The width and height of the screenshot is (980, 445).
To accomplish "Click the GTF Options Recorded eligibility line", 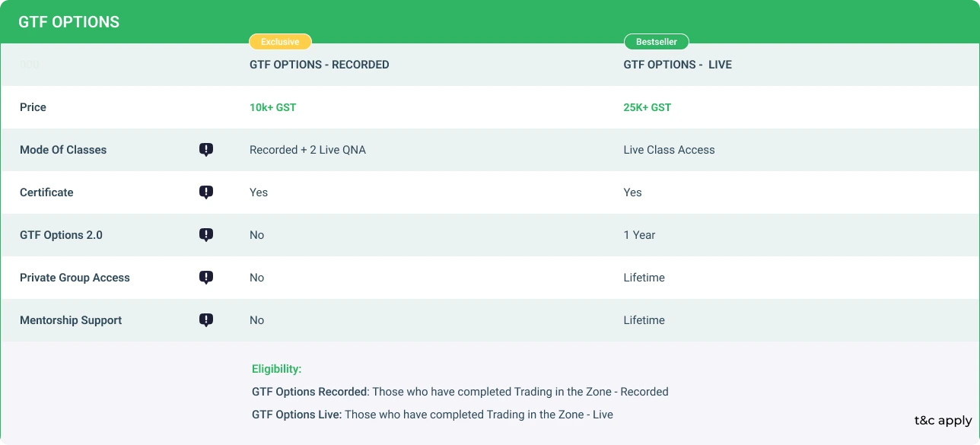I will [x=460, y=392].
